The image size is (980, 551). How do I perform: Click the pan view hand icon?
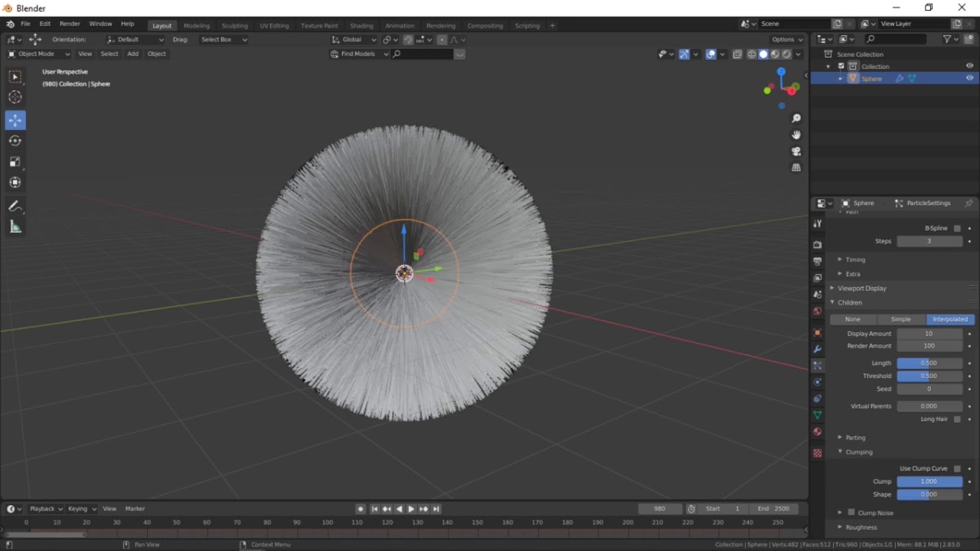[796, 135]
